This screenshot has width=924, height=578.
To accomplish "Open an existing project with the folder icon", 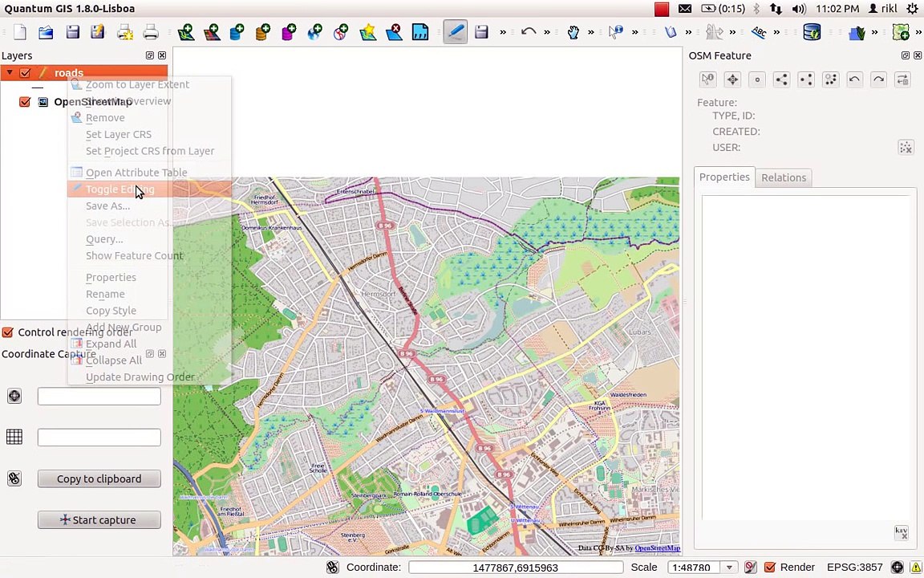I will coord(46,32).
